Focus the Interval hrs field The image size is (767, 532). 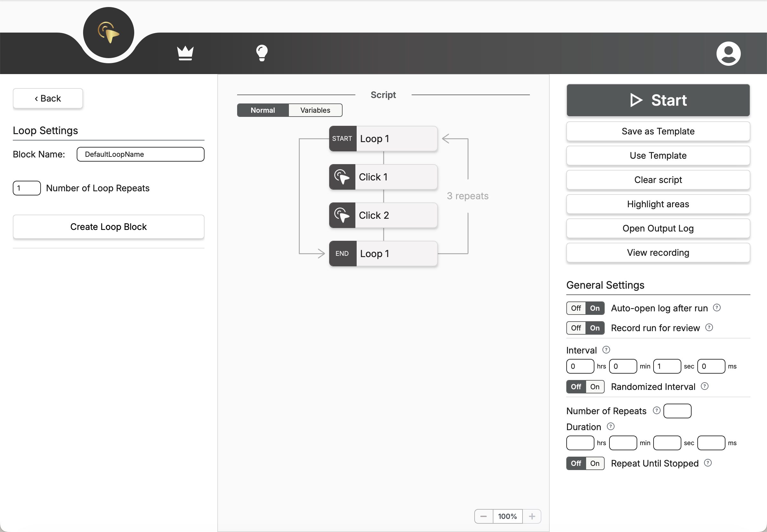(x=580, y=366)
